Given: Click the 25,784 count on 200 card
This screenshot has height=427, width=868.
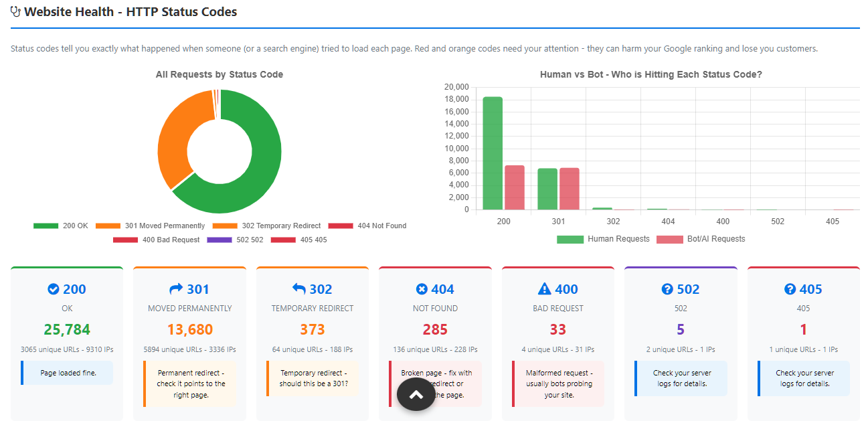Looking at the screenshot, I should pos(67,329).
